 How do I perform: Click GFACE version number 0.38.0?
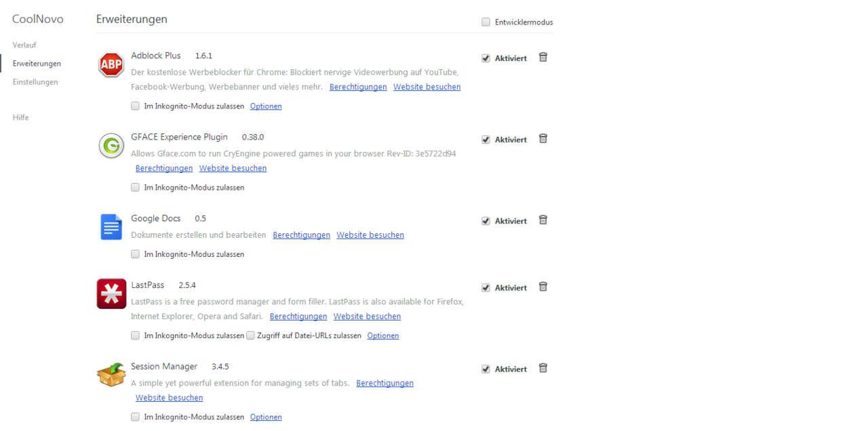coord(253,137)
